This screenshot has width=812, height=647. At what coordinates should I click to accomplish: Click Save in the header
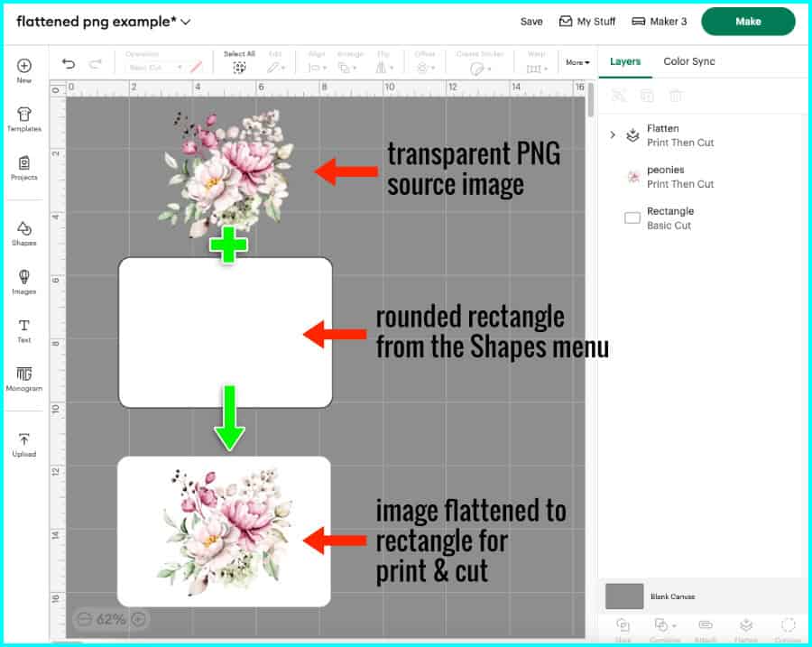click(x=531, y=22)
